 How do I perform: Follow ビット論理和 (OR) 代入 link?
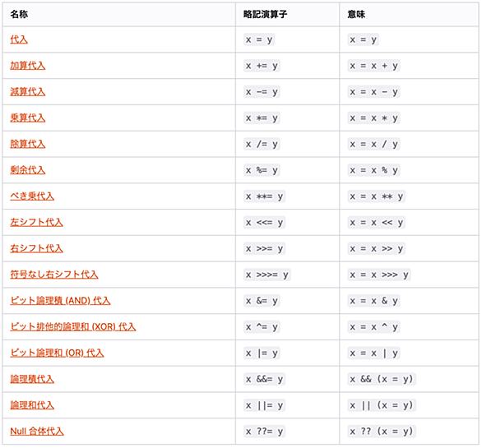click(57, 353)
